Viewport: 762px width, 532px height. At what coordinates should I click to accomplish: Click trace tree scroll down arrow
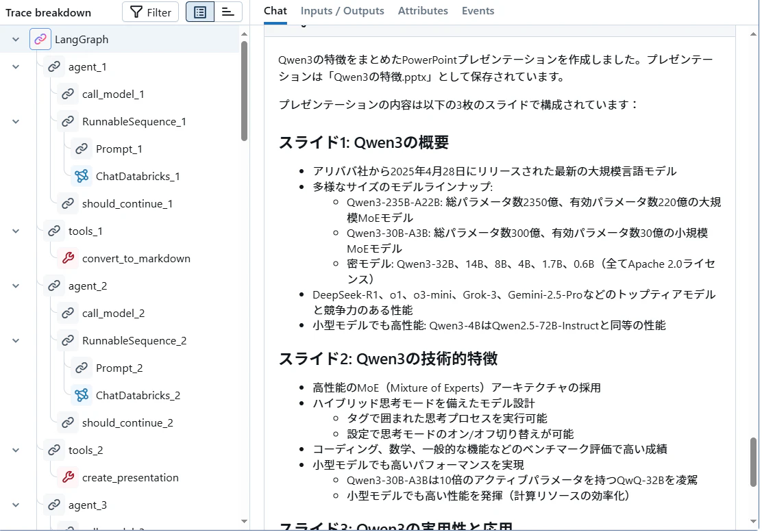point(244,521)
